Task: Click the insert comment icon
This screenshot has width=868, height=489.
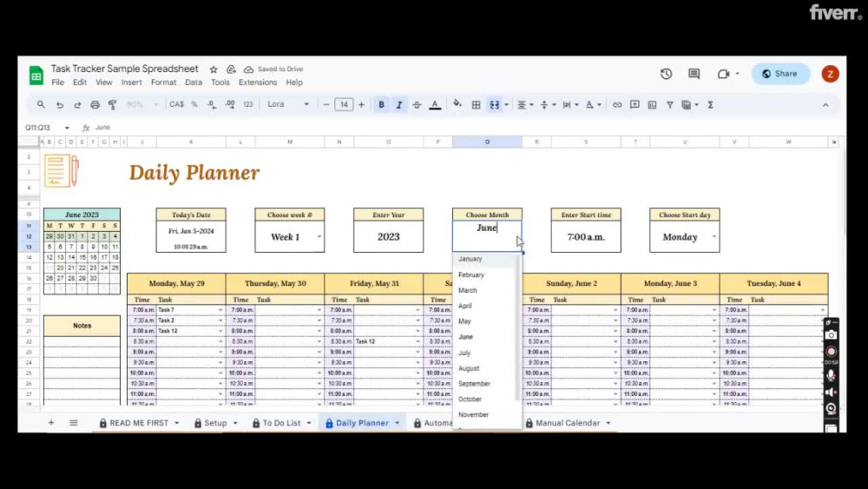Action: click(x=635, y=105)
